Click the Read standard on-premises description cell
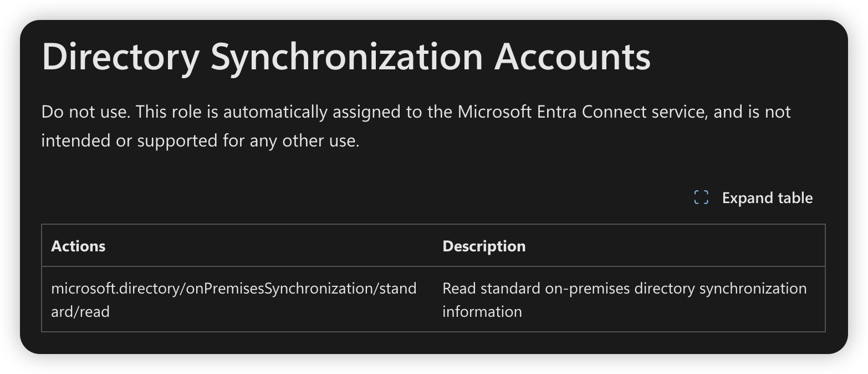Viewport: 868px width, 374px height. 629,300
